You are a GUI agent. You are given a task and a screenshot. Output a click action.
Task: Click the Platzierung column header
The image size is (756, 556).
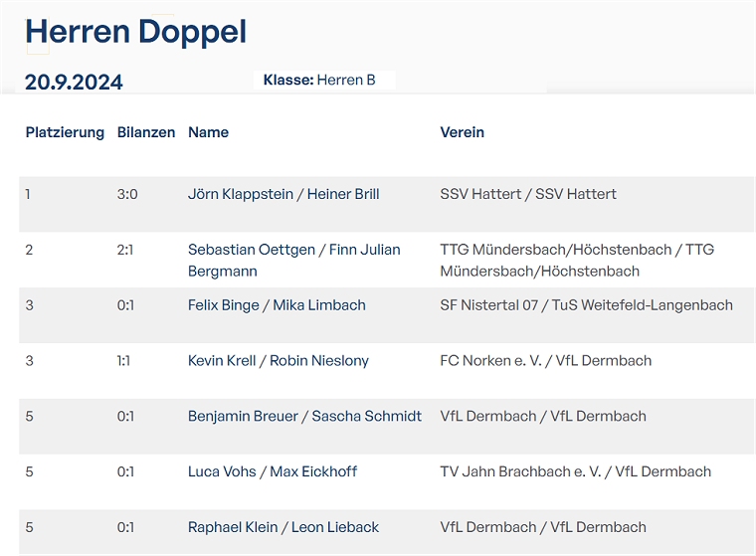[65, 132]
